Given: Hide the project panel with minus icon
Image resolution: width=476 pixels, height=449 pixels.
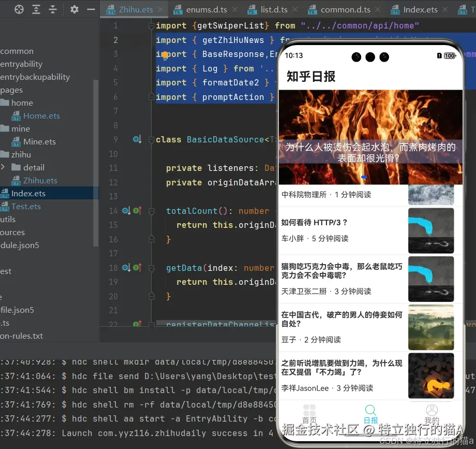Looking at the screenshot, I should click(x=91, y=9).
